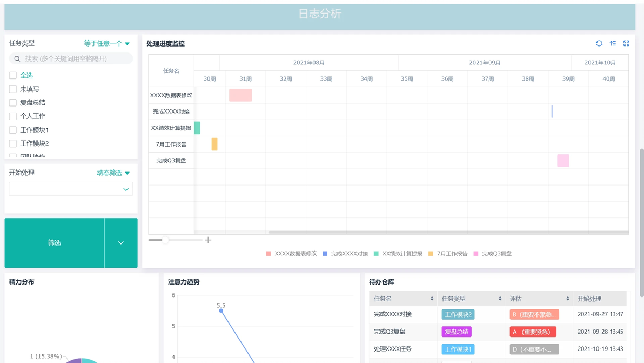The image size is (644, 363).
Task: Open the 等于任意一个 dropdown
Action: point(106,43)
